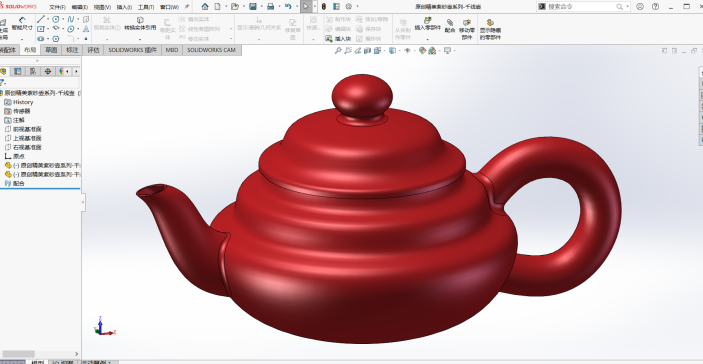
Task: Click Insert Components (插入零部件) button
Action: point(428,24)
